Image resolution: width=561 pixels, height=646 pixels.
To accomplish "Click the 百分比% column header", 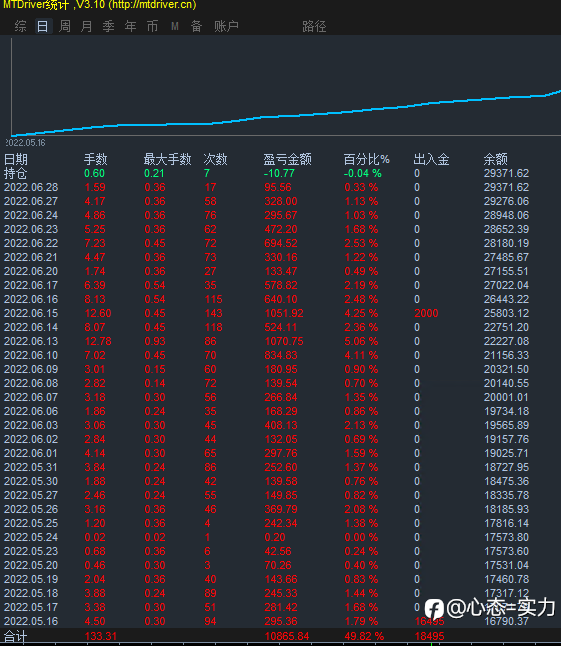I will [x=366, y=159].
